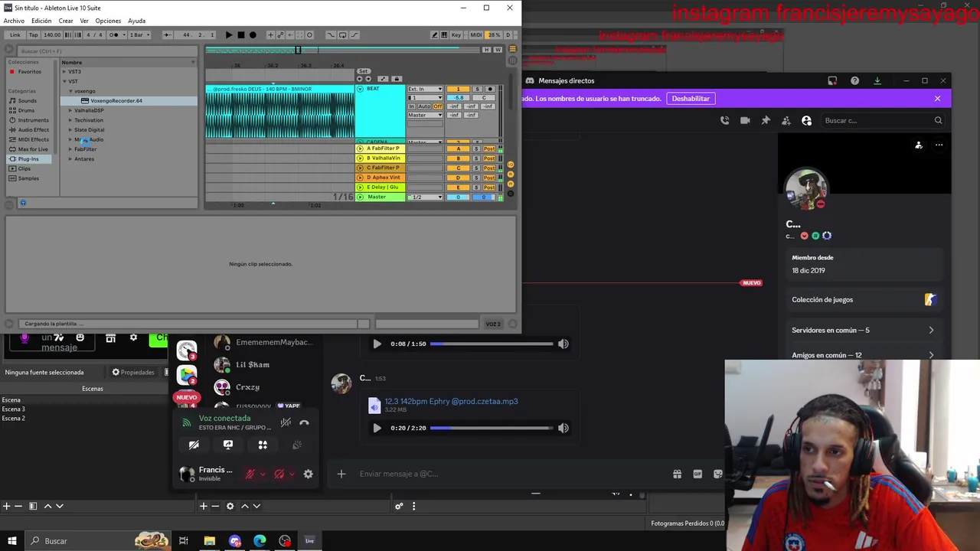Screen dimensions: 980x551
Task: Expand the Antares plug-in folder
Action: tap(70, 159)
